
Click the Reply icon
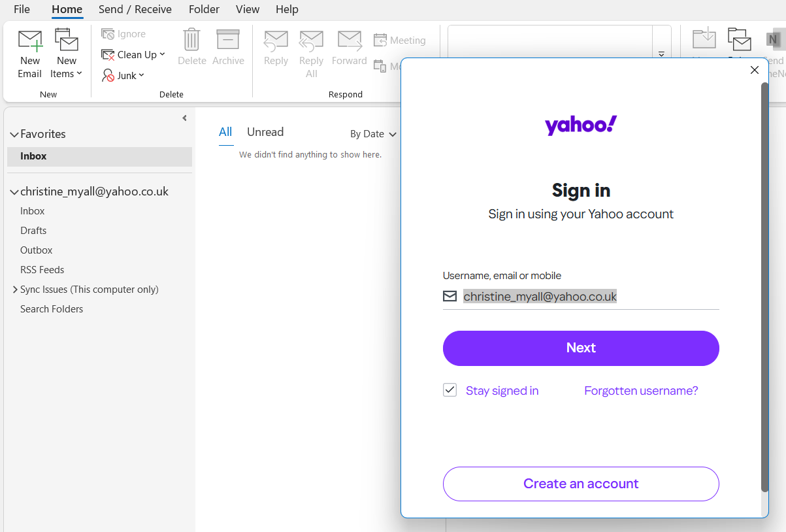(276, 41)
